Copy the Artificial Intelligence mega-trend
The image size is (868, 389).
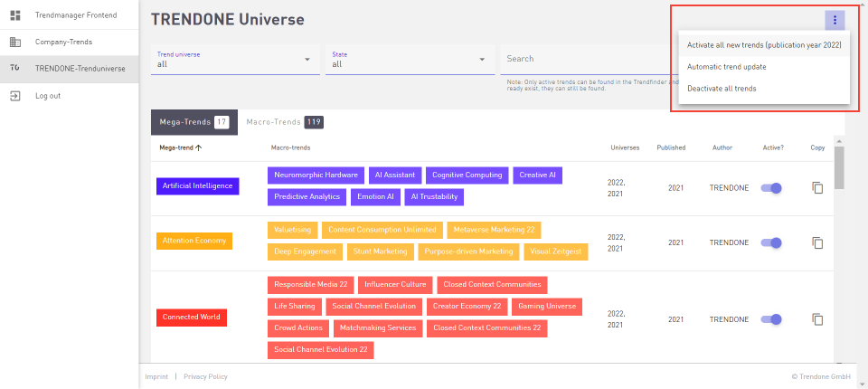pyautogui.click(x=817, y=188)
